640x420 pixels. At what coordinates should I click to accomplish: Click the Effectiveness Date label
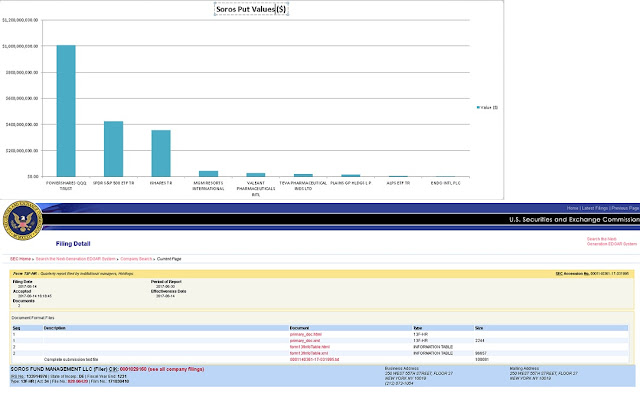(x=169, y=291)
